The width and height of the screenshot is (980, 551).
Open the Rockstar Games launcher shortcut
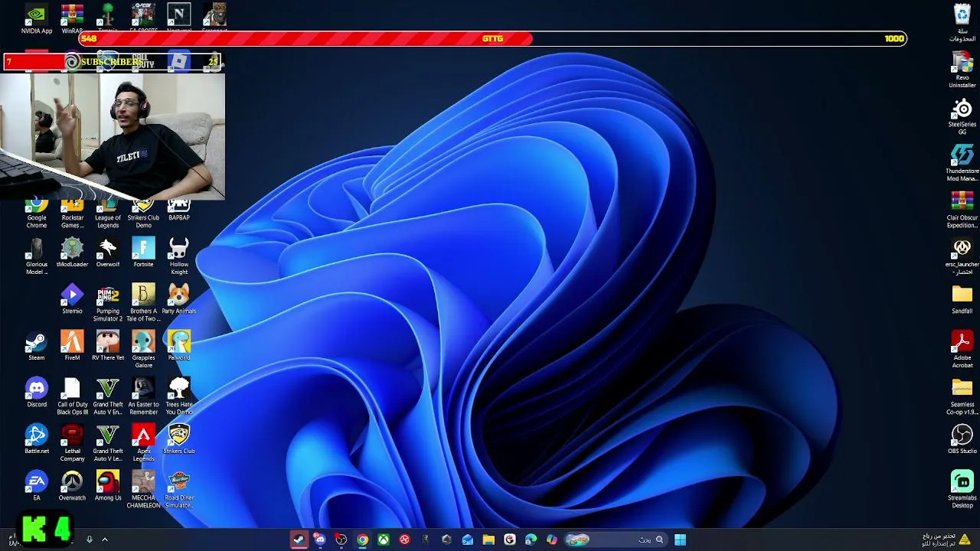pos(72,214)
